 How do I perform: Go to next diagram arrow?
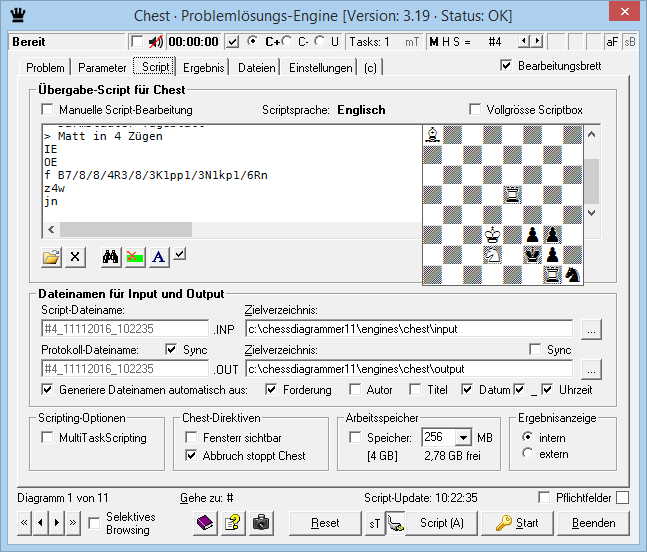coord(57,523)
